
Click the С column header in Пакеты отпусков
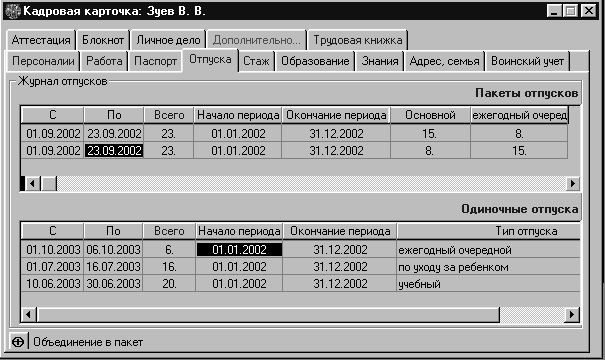click(x=52, y=115)
